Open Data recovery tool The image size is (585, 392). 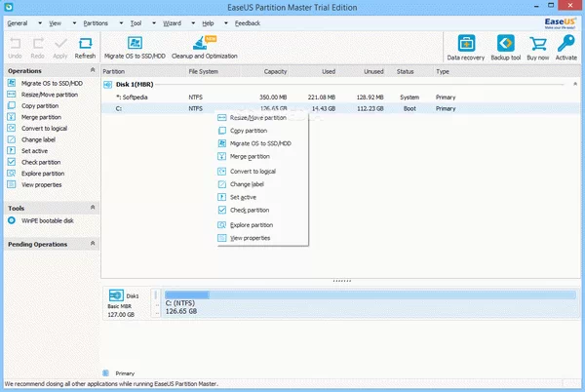466,48
